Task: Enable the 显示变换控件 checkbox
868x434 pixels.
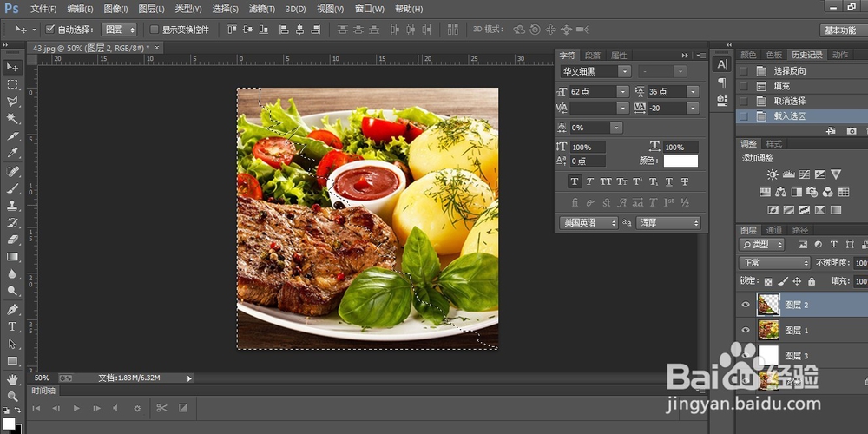Action: click(x=155, y=30)
